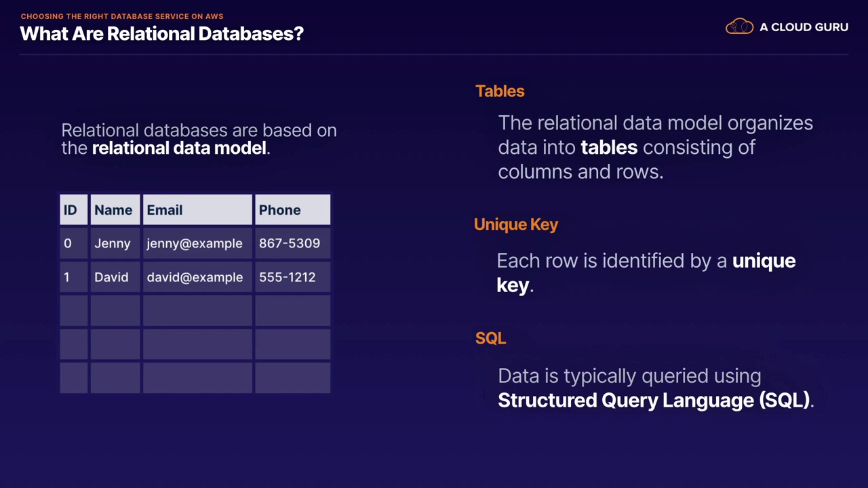The height and width of the screenshot is (488, 868).
Task: Click the A Cloud Guru cloud logo icon
Action: [739, 27]
